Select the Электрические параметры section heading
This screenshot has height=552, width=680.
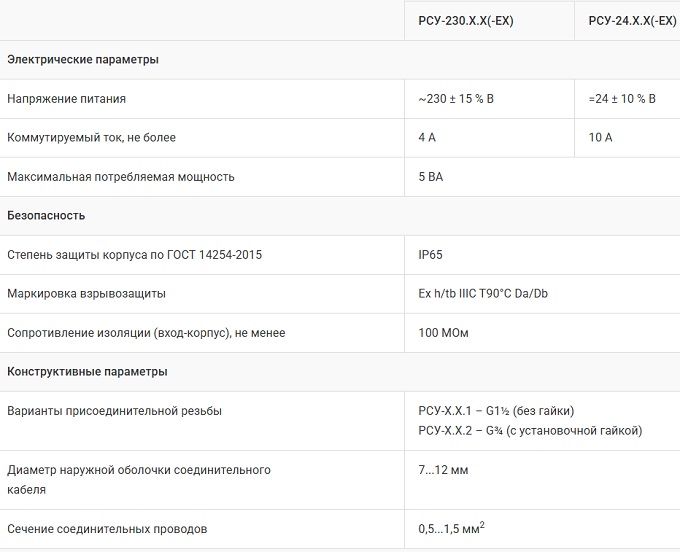(x=82, y=59)
